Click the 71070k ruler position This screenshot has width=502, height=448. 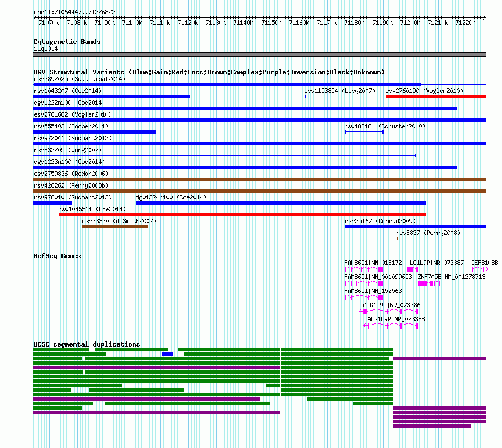(x=49, y=23)
